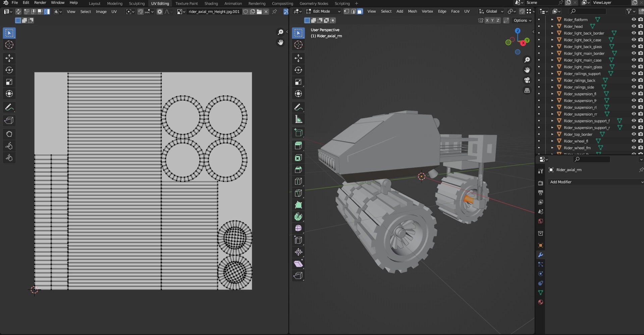Open the Object properties tab
644x335 pixels.
540,245
